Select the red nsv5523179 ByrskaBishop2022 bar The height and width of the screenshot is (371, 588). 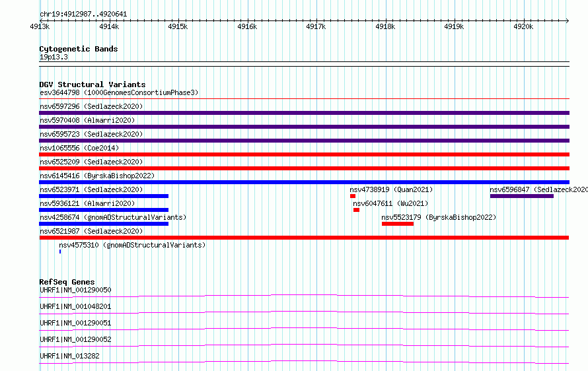[x=398, y=224]
